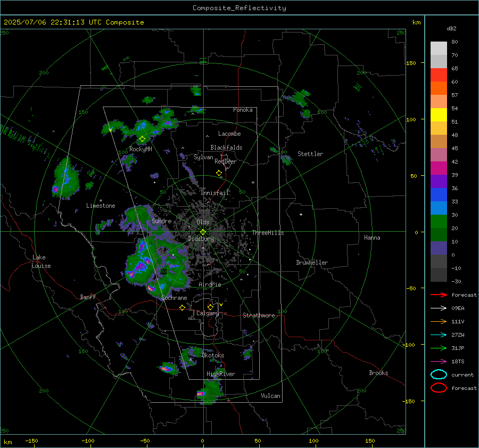
Task: Click the yellow diamond marker below Cochrane
Action: [183, 308]
